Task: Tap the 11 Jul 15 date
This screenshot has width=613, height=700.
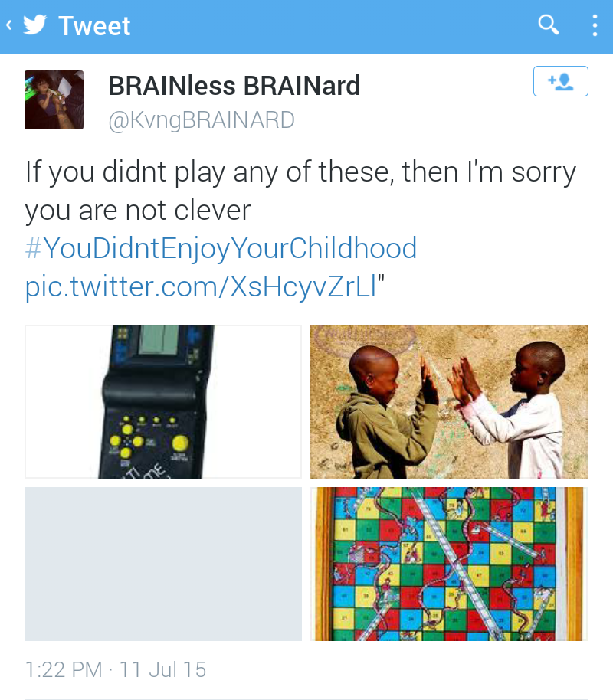Action: (x=162, y=669)
